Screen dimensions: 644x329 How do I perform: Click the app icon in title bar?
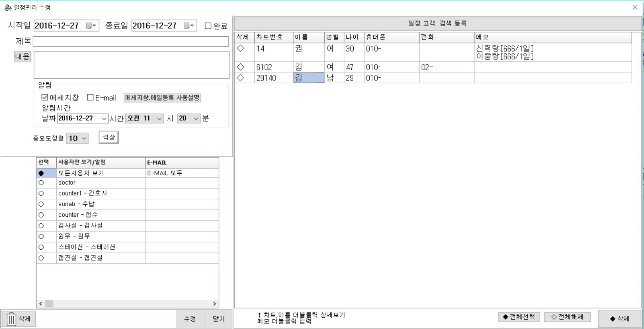coord(7,7)
